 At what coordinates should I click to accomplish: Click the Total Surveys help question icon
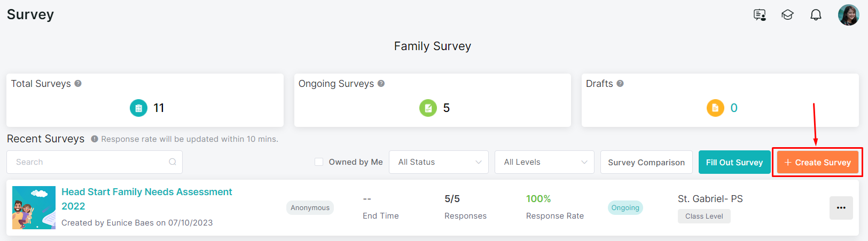[78, 84]
